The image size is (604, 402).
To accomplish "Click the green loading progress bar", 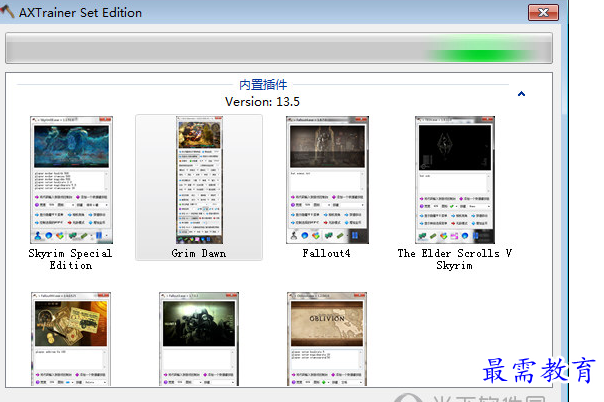I will pyautogui.click(x=279, y=48).
